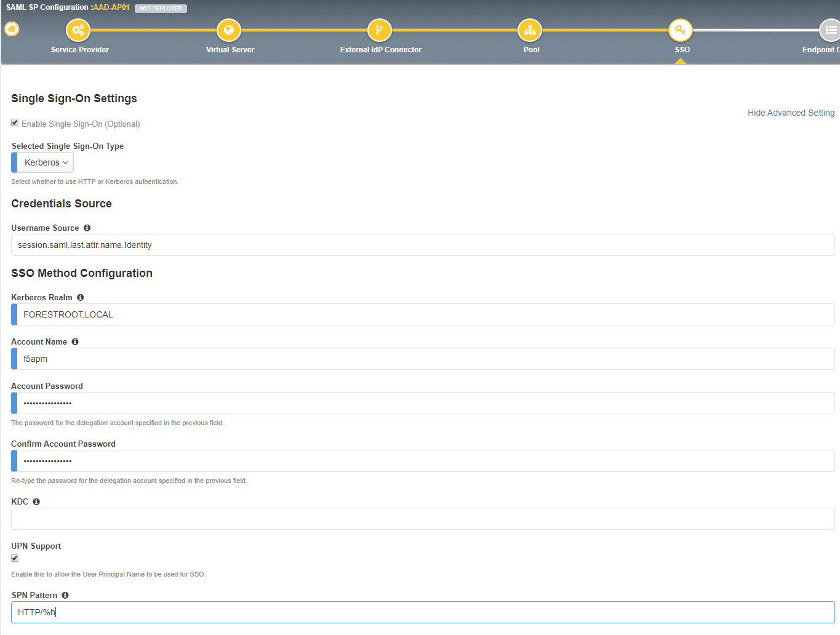Show info for Username Source

coord(87,228)
